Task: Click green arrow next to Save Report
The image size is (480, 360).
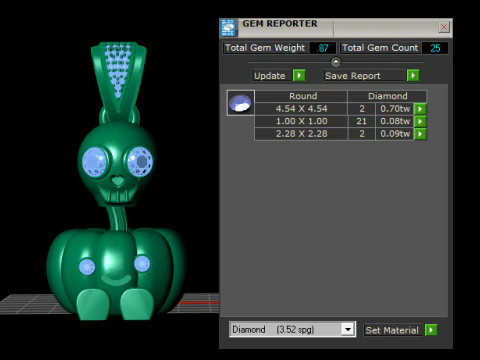Action: (x=413, y=76)
